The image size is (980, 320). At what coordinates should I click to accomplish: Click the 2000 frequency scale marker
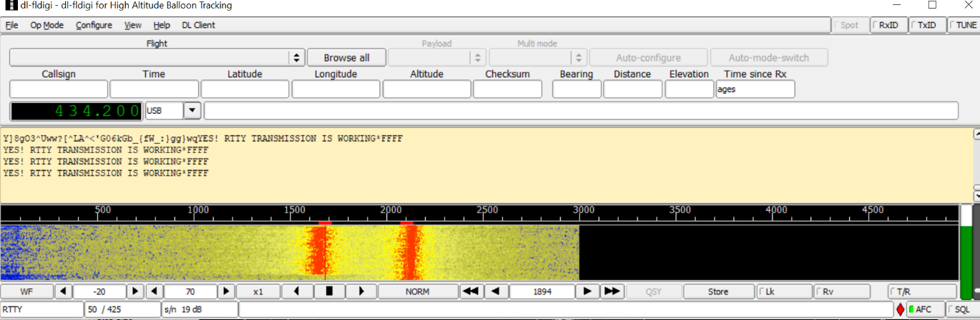tap(391, 210)
